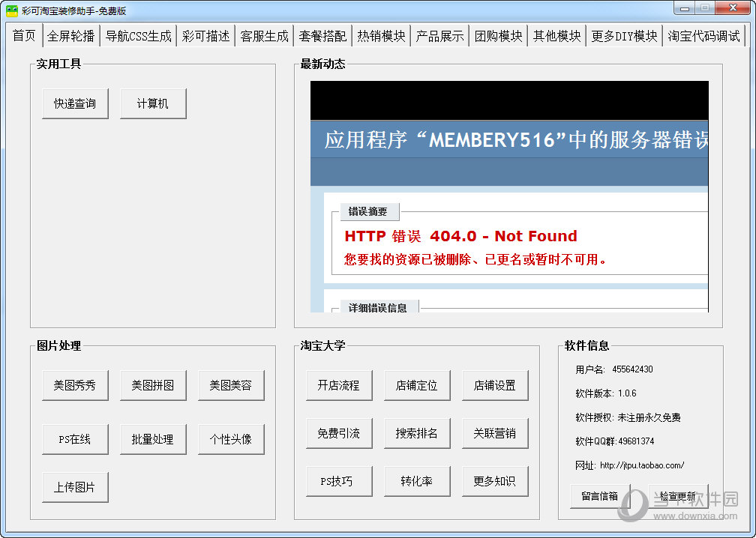The width and height of the screenshot is (756, 538).
Task: Click the 上传图片 button
Action: (x=75, y=488)
